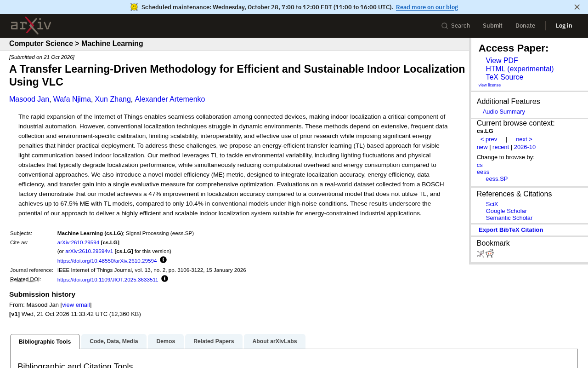
Task: Select the Demos tab
Action: (166, 341)
